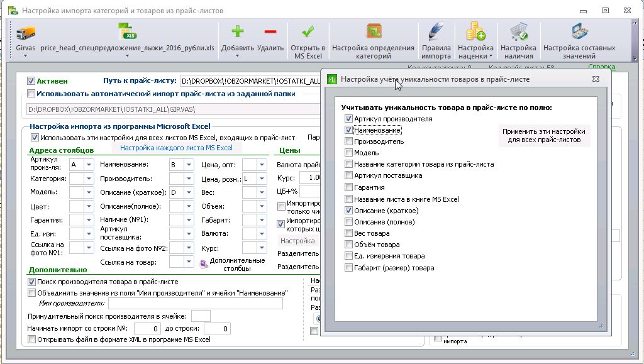Open Настройка составных значений icon

point(579,31)
